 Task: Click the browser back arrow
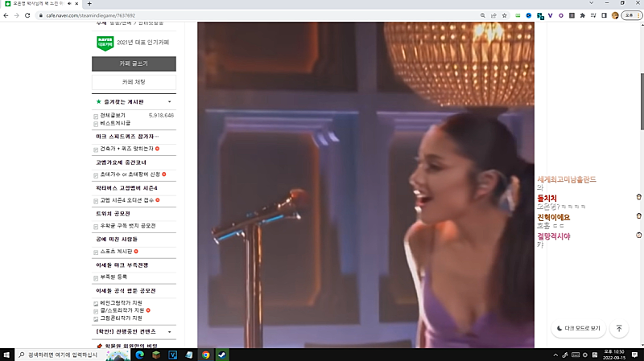click(6, 15)
